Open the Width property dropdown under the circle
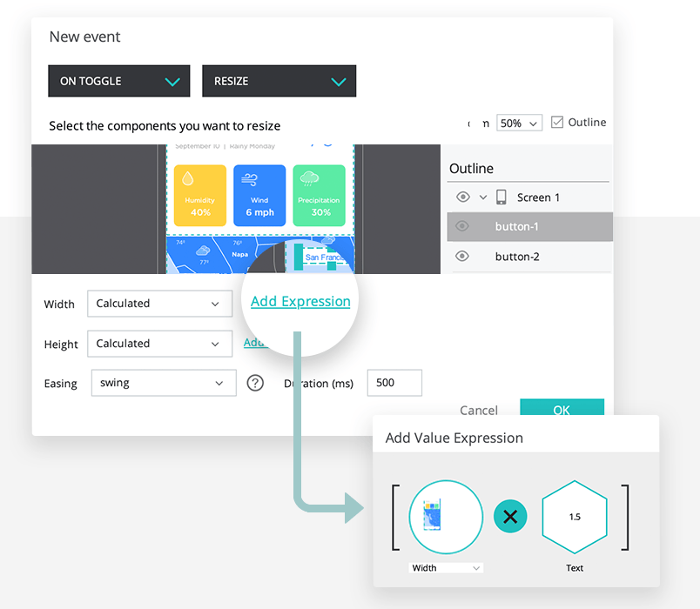The width and height of the screenshot is (700, 609). 446,568
